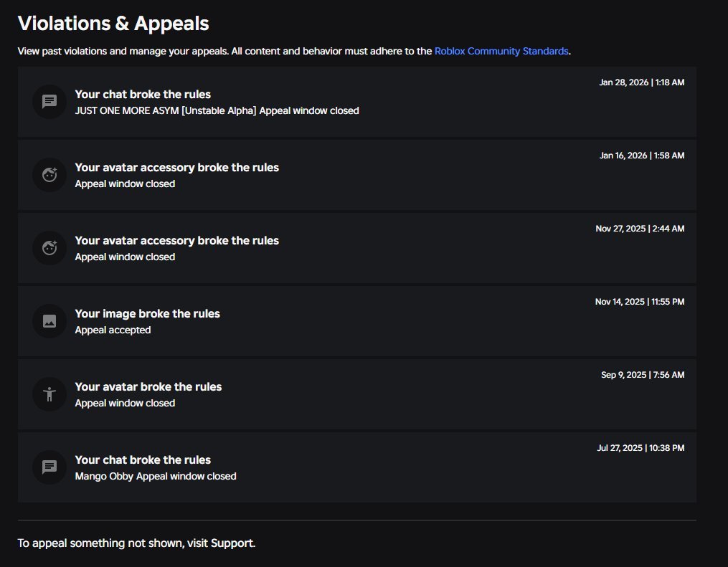Click the chat icon for Jan 28 violation
Viewport: 728px width, 567px height.
point(49,101)
